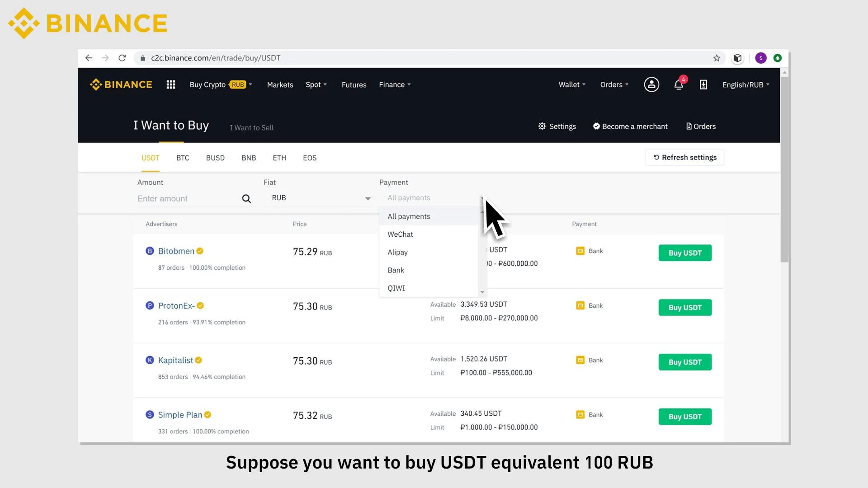Click Kapitalist's verified badge
Image resolution: width=868 pixels, height=488 pixels.
[198, 360]
